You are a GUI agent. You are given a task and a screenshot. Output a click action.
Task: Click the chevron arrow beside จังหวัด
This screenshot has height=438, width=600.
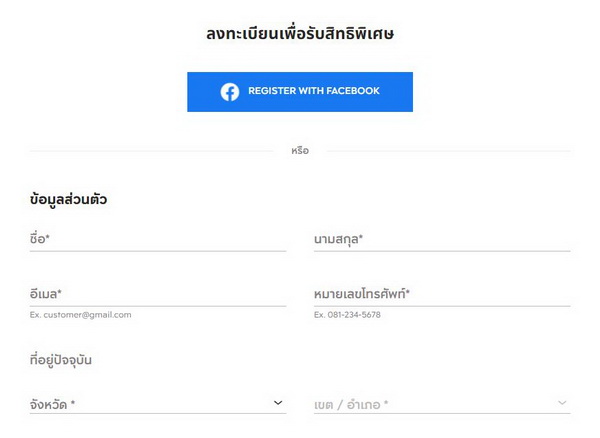point(278,403)
